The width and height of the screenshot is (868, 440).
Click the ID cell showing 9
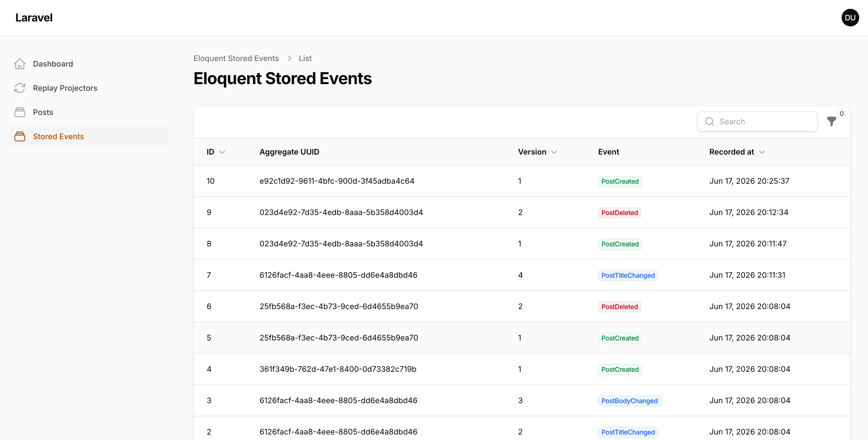(x=209, y=212)
